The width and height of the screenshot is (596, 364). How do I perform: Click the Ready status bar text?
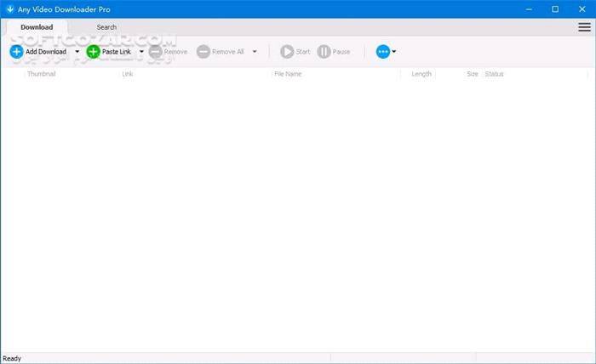pyautogui.click(x=12, y=358)
